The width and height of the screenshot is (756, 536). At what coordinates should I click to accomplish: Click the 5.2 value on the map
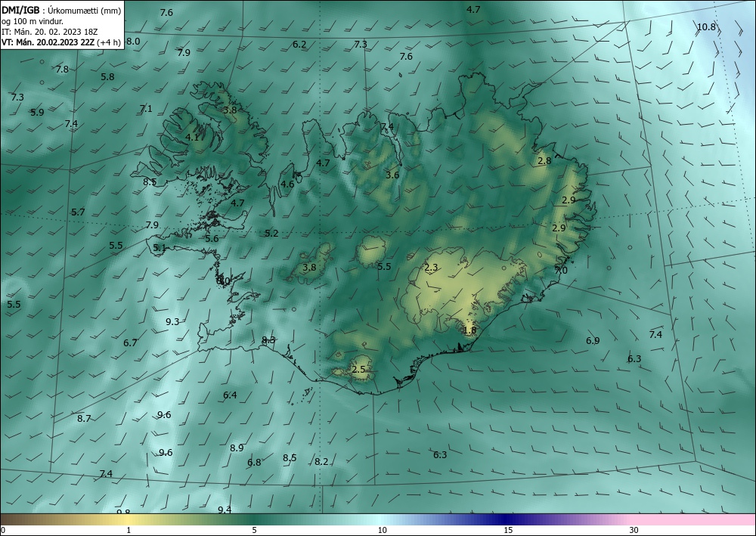(271, 234)
